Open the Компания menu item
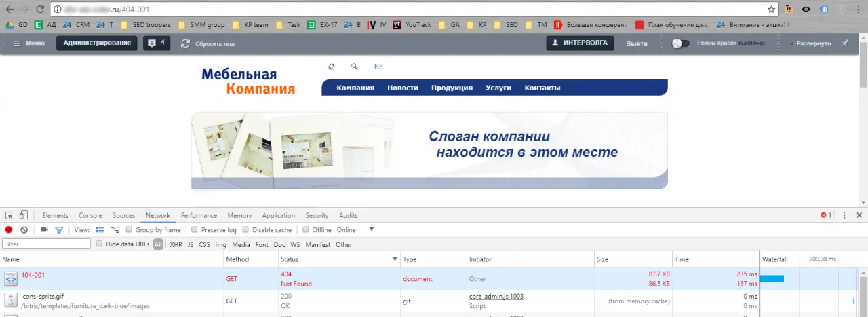This screenshot has height=317, width=868. [x=355, y=88]
